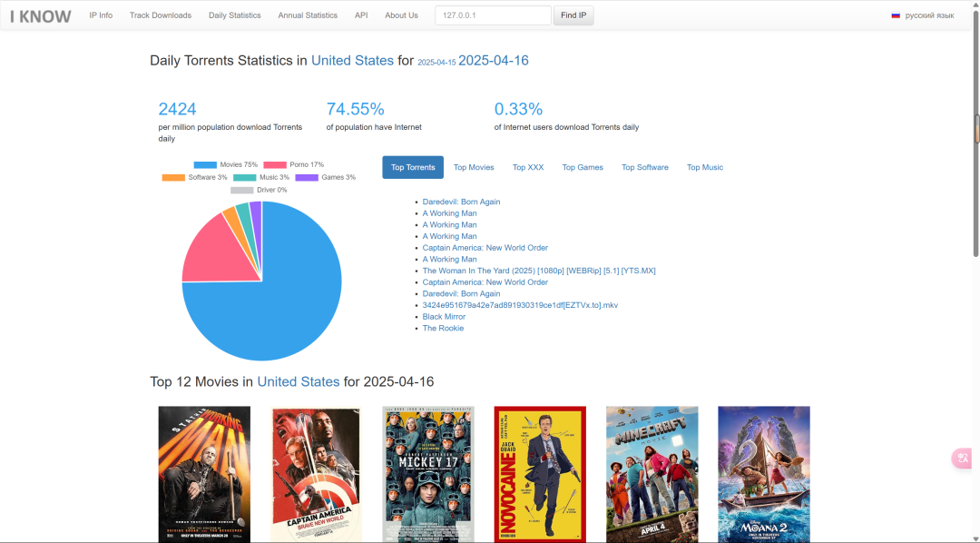This screenshot has height=543, width=980.
Task: Open Captain America Brave New World poster
Action: tap(317, 474)
